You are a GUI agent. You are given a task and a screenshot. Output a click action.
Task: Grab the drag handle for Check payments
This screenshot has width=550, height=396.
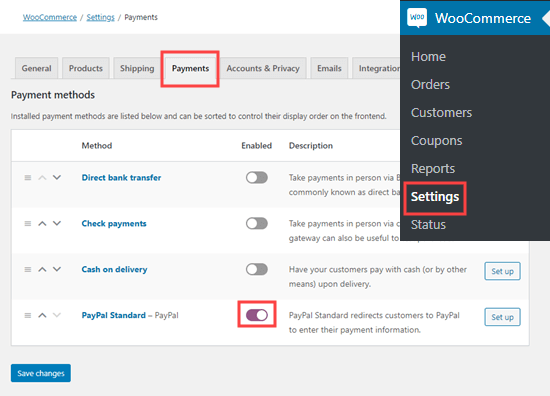(28, 223)
